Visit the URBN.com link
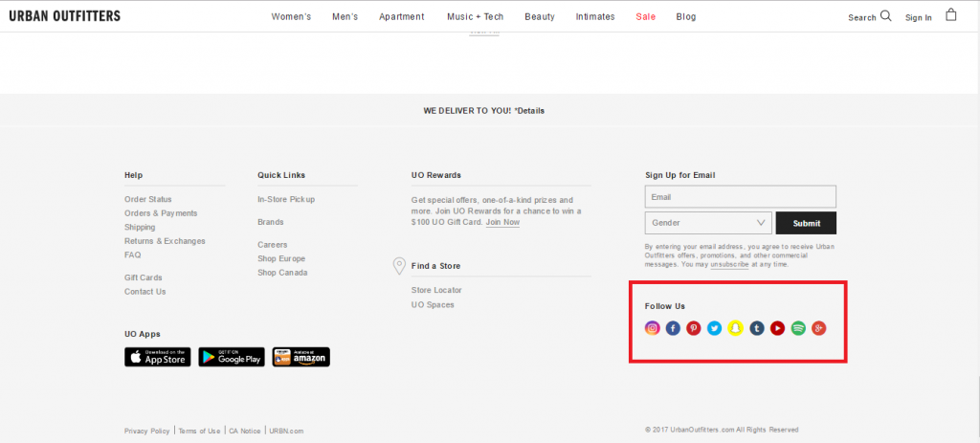The width and height of the screenshot is (980, 443). click(286, 432)
